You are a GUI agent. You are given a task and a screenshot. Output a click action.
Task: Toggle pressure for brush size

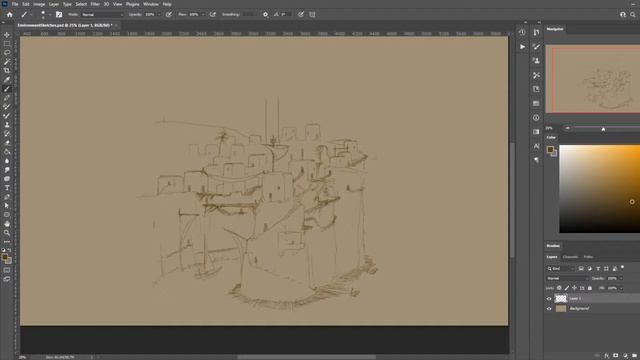point(300,14)
